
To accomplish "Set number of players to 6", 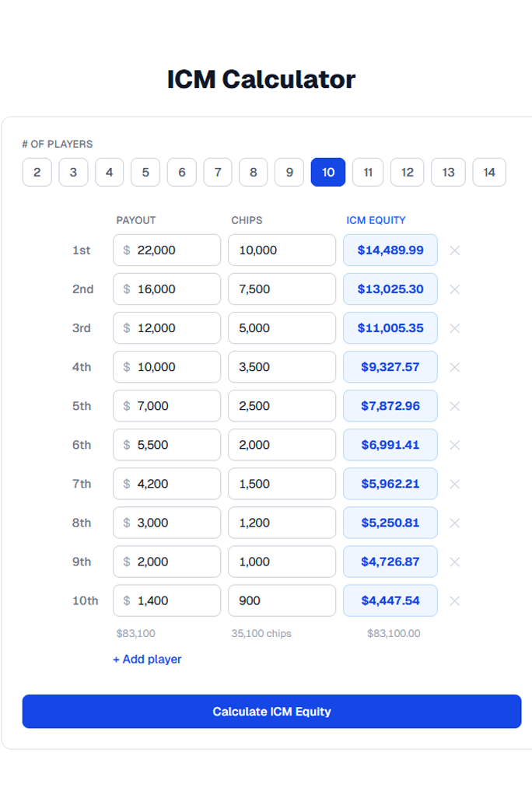I will pyautogui.click(x=181, y=173).
